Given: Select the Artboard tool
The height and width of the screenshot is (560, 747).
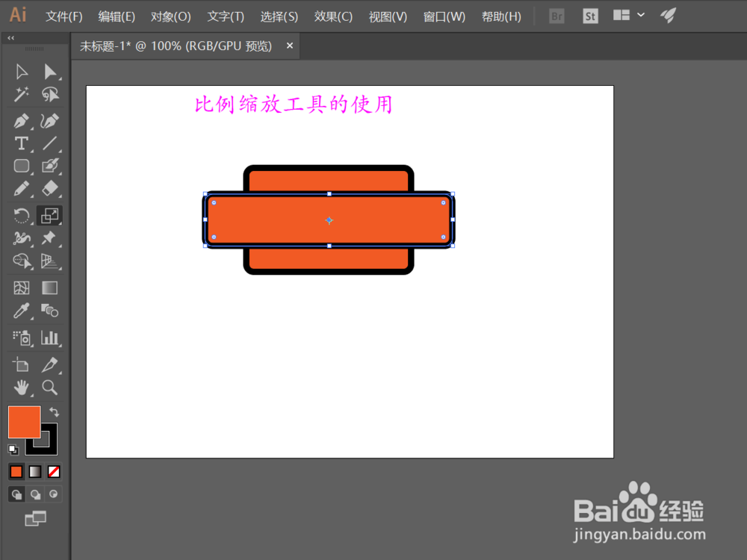Looking at the screenshot, I should point(22,365).
